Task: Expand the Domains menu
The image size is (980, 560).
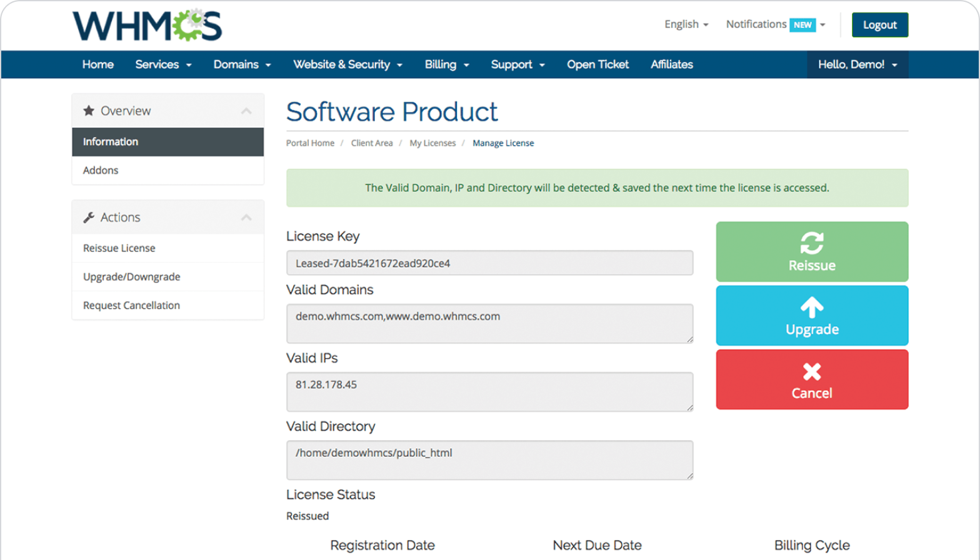Action: 242,64
